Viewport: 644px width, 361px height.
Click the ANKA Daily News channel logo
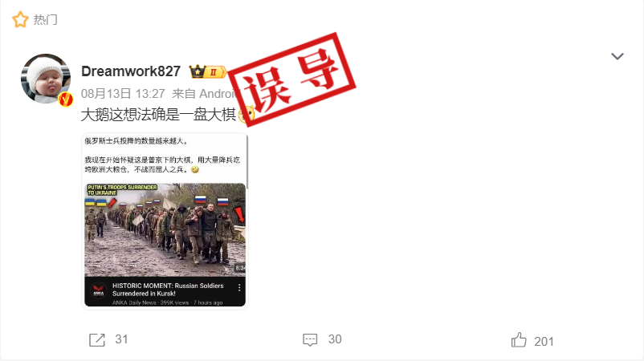click(99, 291)
